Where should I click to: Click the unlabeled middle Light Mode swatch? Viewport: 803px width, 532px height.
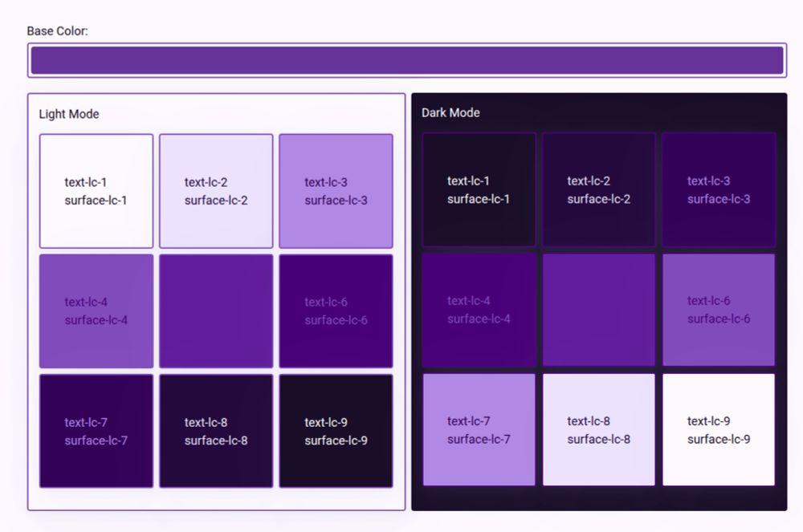[x=216, y=311]
